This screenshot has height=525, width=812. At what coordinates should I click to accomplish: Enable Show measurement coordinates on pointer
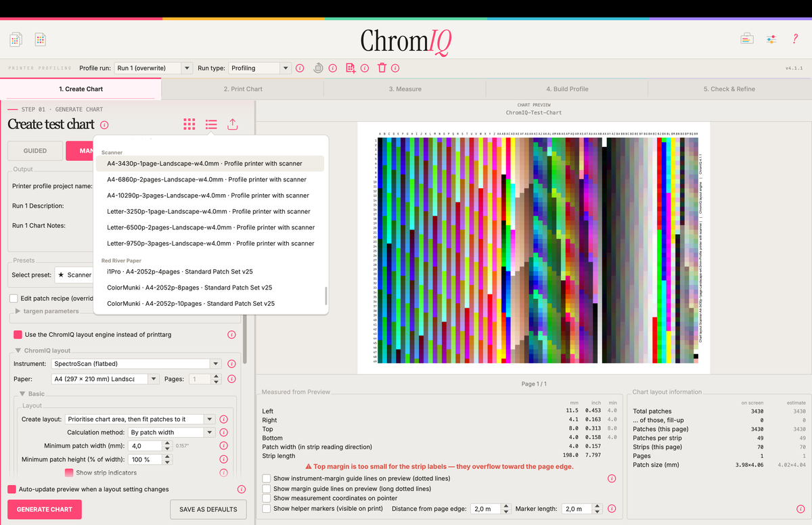pos(267,498)
